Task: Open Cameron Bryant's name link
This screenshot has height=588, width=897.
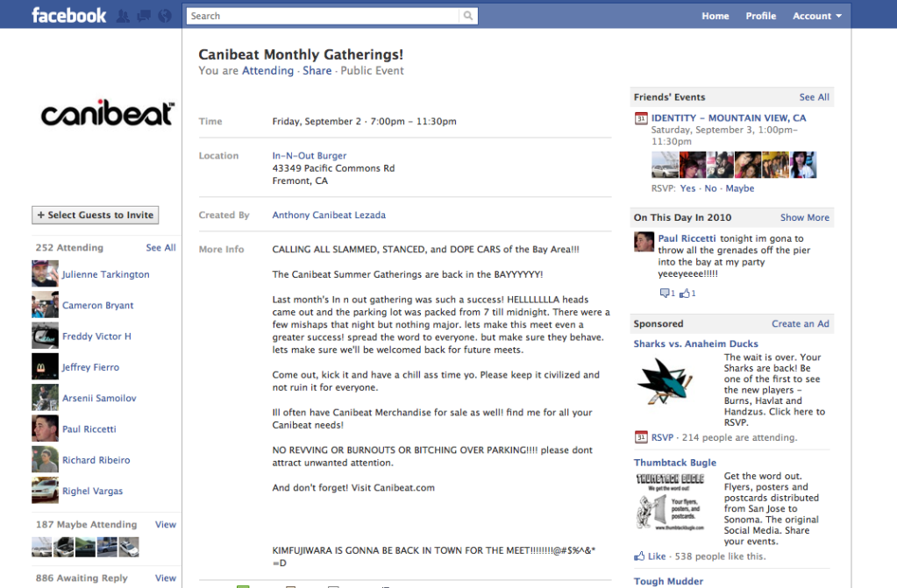Action: 98,306
